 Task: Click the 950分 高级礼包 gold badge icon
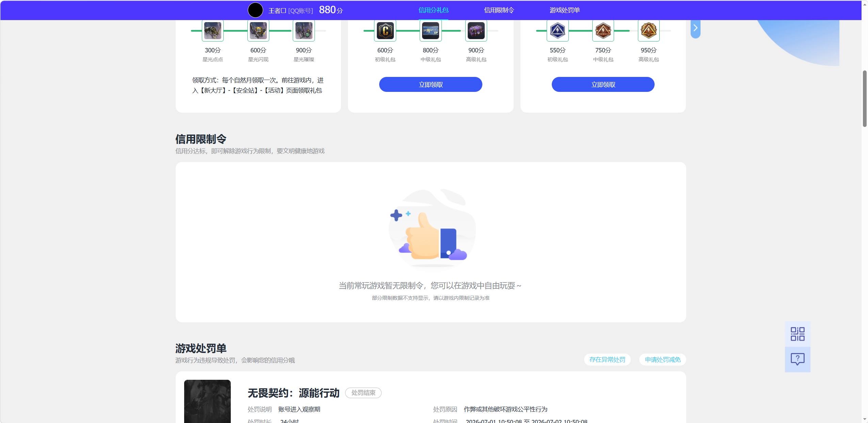[648, 31]
